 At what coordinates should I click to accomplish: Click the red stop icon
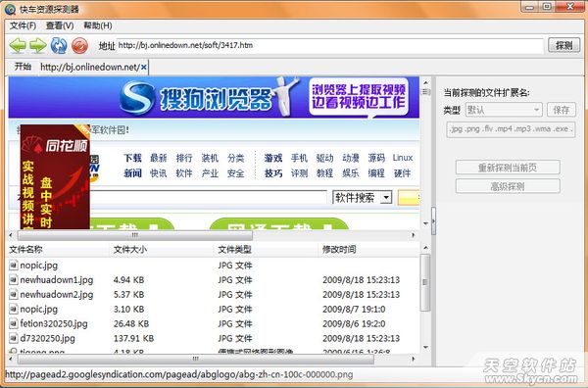[x=79, y=46]
